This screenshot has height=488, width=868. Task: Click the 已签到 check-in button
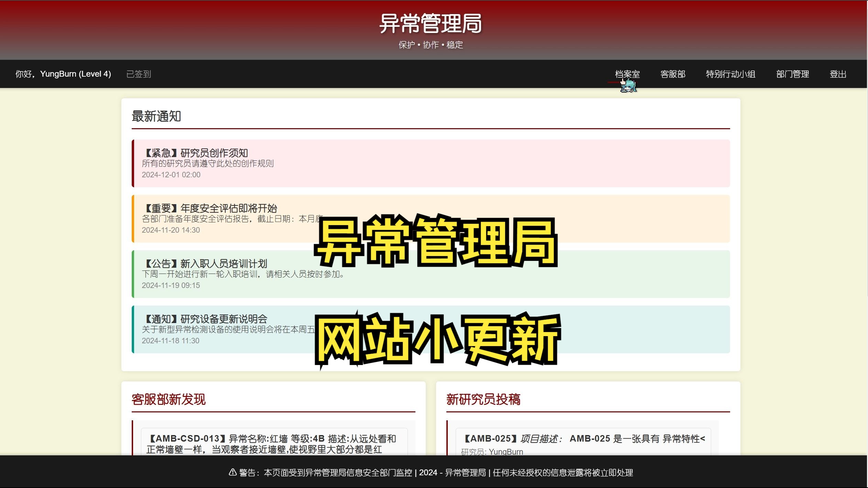(139, 74)
